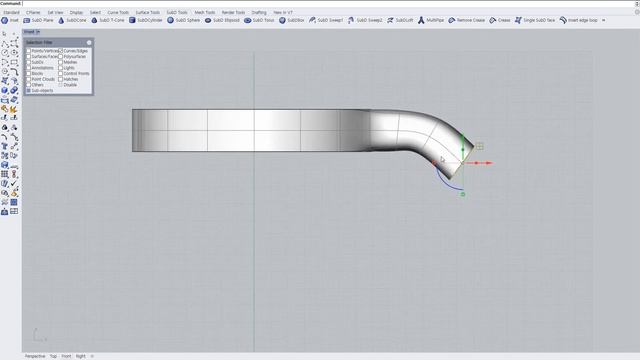Add a SubD Torus
This screenshot has height=360, width=640.
click(x=259, y=20)
